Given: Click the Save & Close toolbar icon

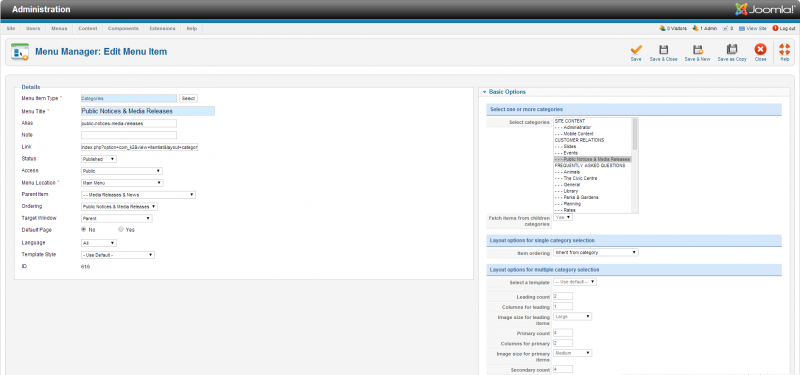Looking at the screenshot, I should coord(663,49).
